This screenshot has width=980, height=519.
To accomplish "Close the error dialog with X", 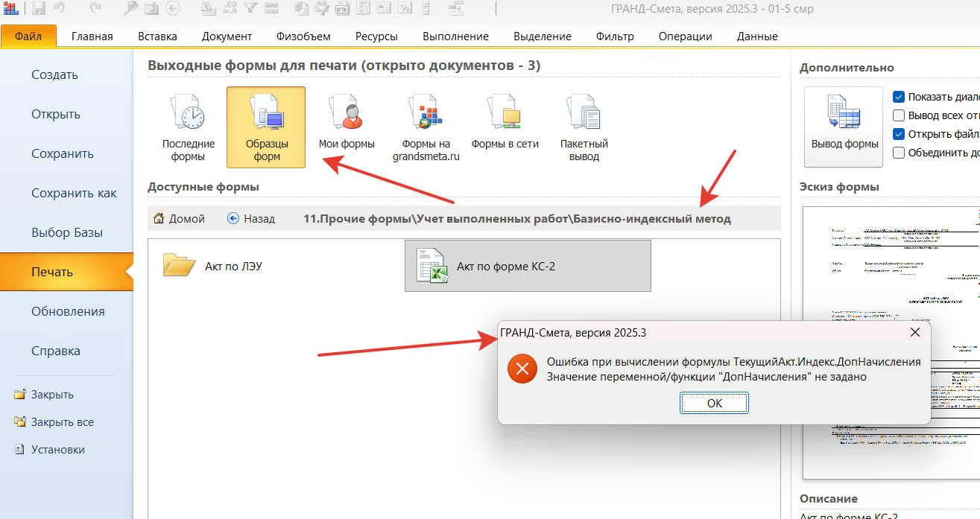I will [915, 332].
